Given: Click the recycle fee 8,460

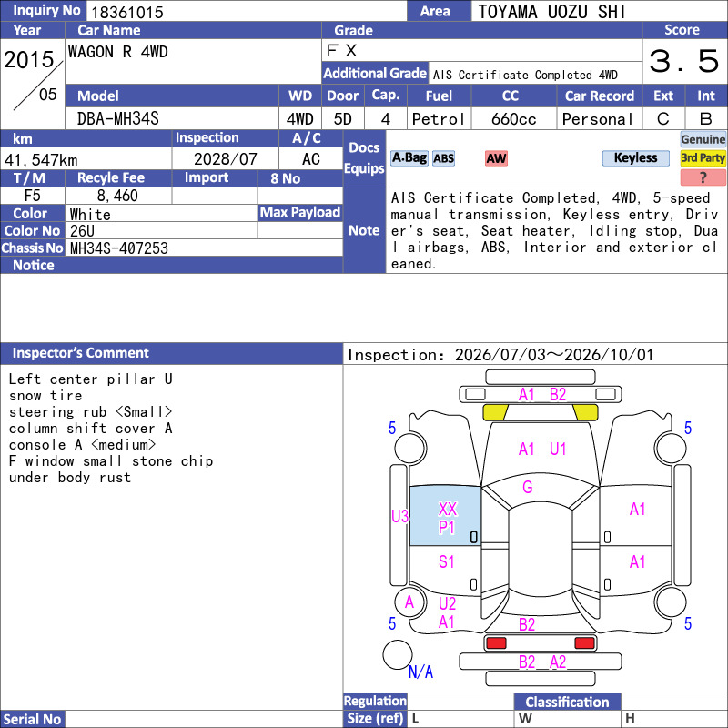Looking at the screenshot, I should point(117,196).
